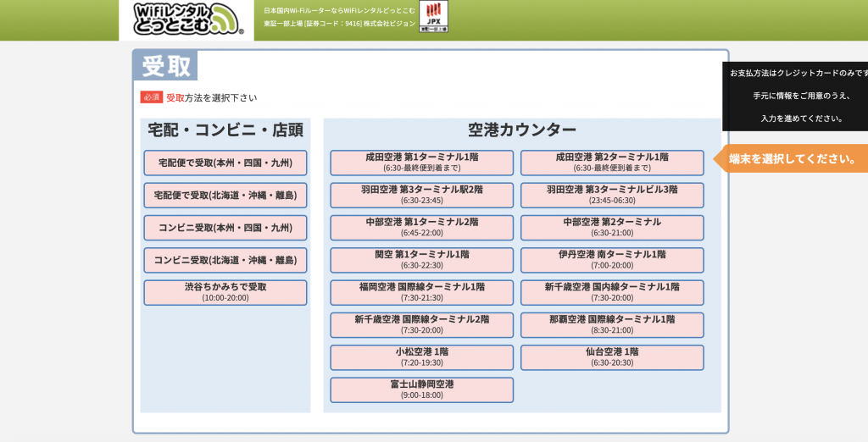Pick 小松空港 1階 counter
Screen dimensions: 868x442
coord(421,356)
